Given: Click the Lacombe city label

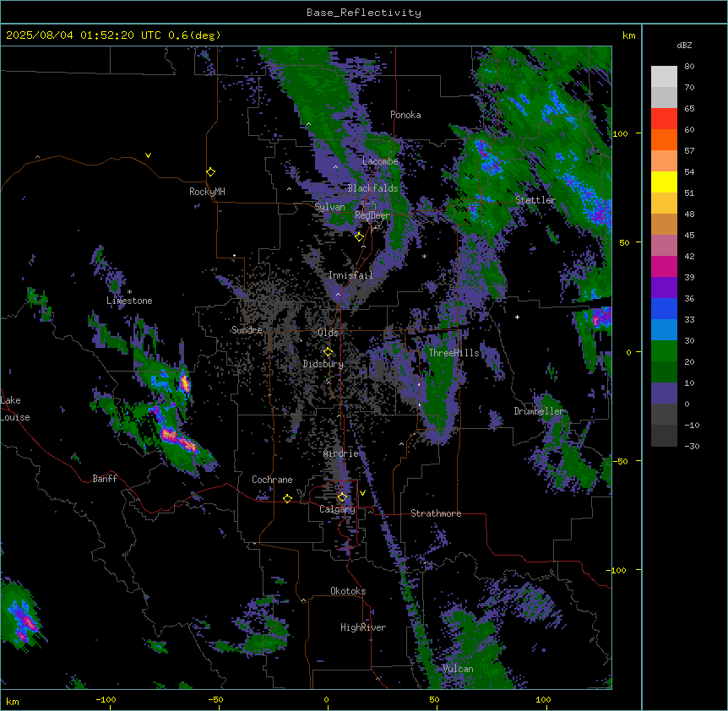Looking at the screenshot, I should [380, 161].
